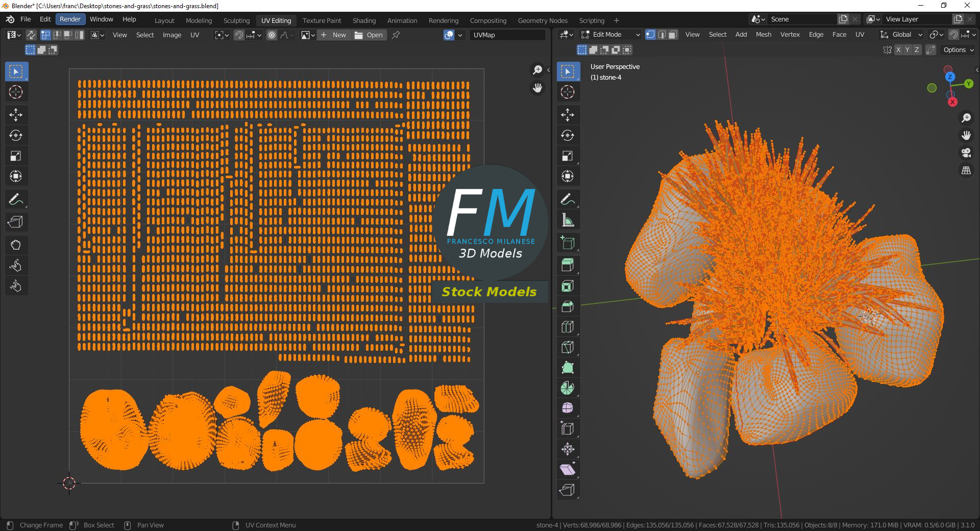Choose the Rip Region tool in UV editor

16,222
